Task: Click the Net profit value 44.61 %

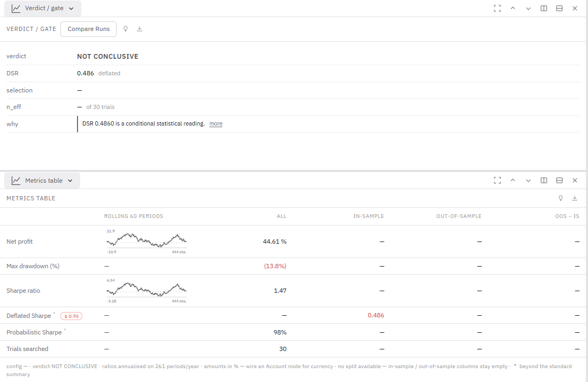Action: pos(275,241)
